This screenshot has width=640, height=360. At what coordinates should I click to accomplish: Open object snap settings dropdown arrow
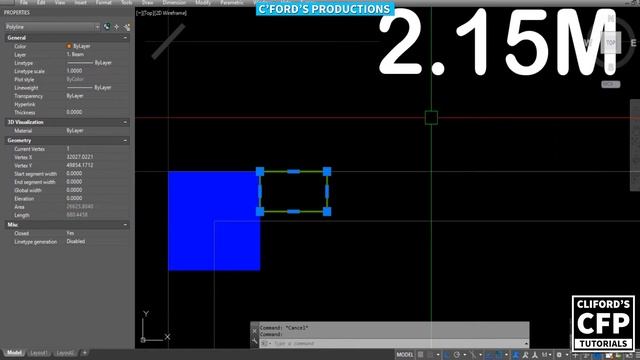point(507,355)
